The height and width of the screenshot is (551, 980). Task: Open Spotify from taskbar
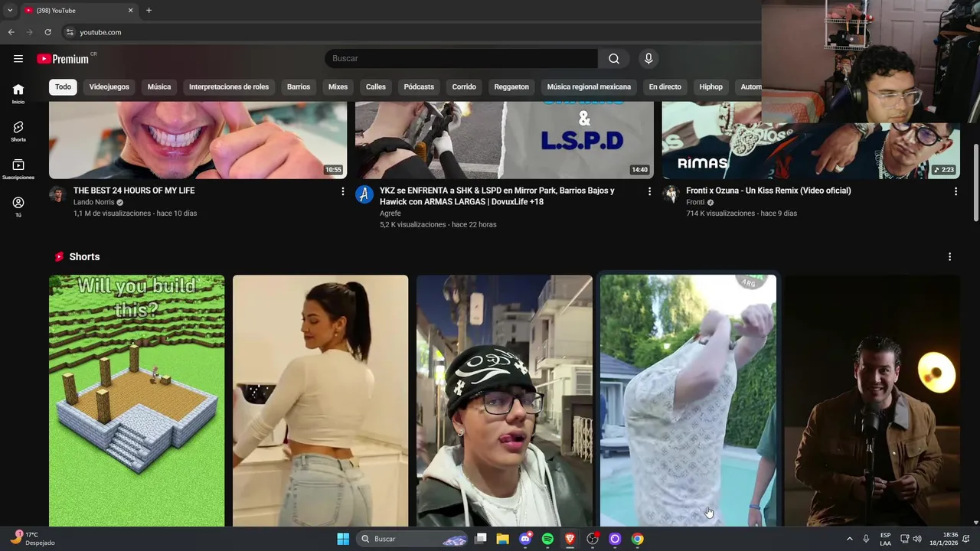coord(547,539)
